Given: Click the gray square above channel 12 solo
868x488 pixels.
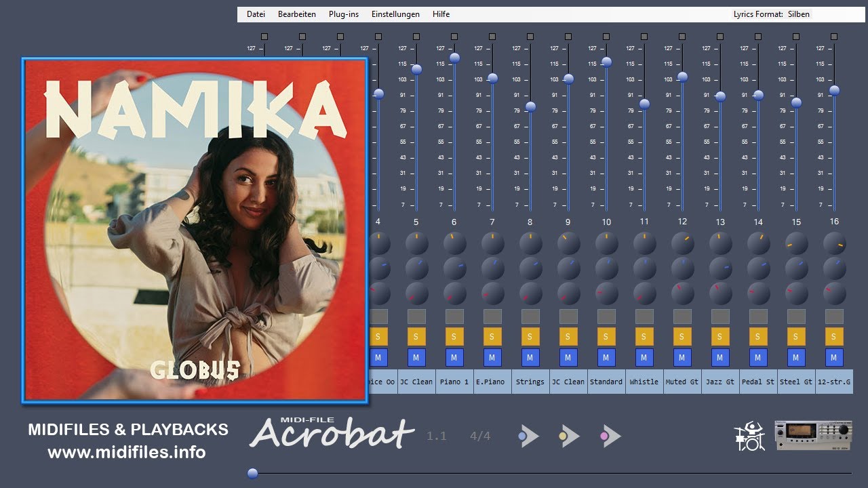Looking at the screenshot, I should (682, 317).
